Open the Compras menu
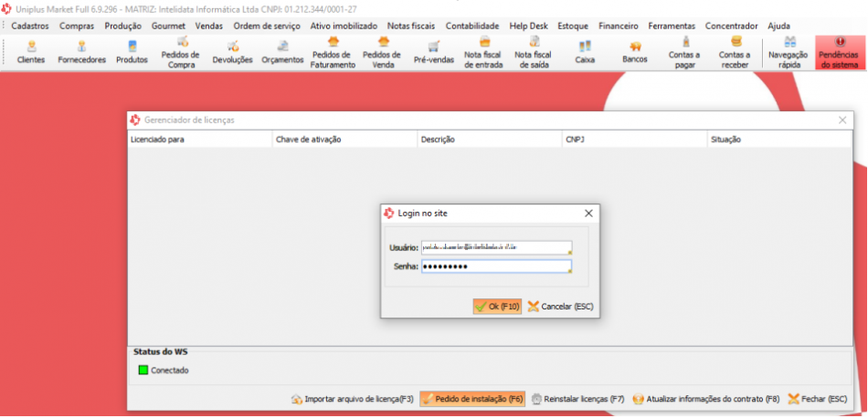Screen dimensions: 868x418 tap(77, 26)
